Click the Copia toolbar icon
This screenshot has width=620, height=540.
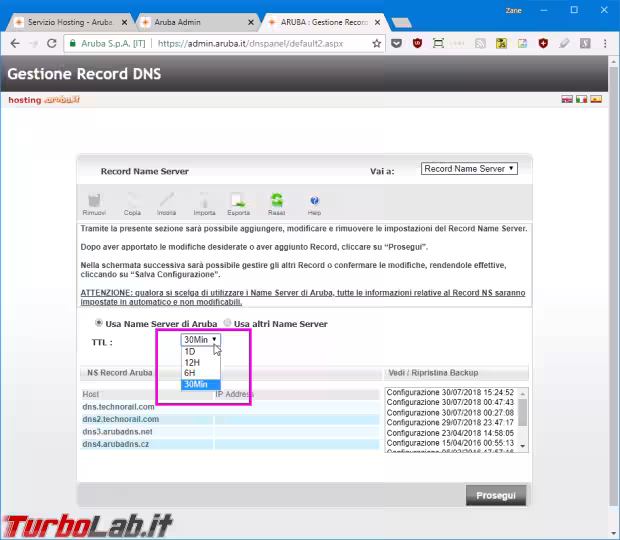coord(131,203)
